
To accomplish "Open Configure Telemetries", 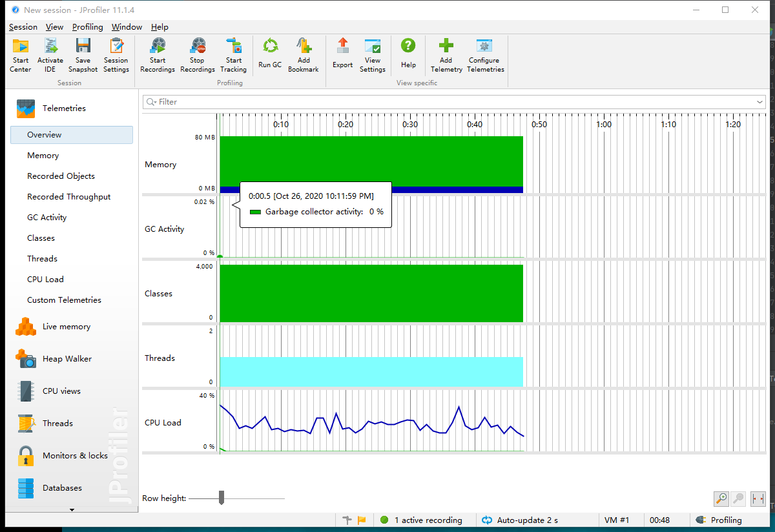I will tap(486, 56).
